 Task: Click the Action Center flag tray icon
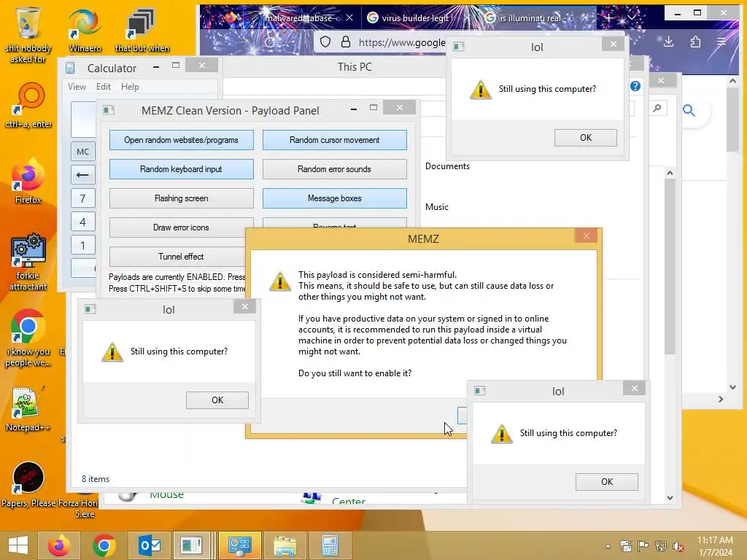click(643, 545)
